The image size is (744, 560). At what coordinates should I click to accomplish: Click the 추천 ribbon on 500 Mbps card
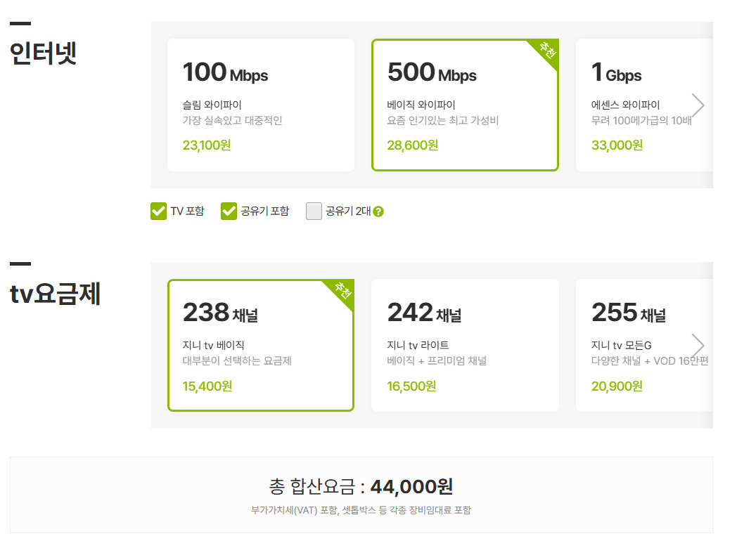[x=546, y=51]
